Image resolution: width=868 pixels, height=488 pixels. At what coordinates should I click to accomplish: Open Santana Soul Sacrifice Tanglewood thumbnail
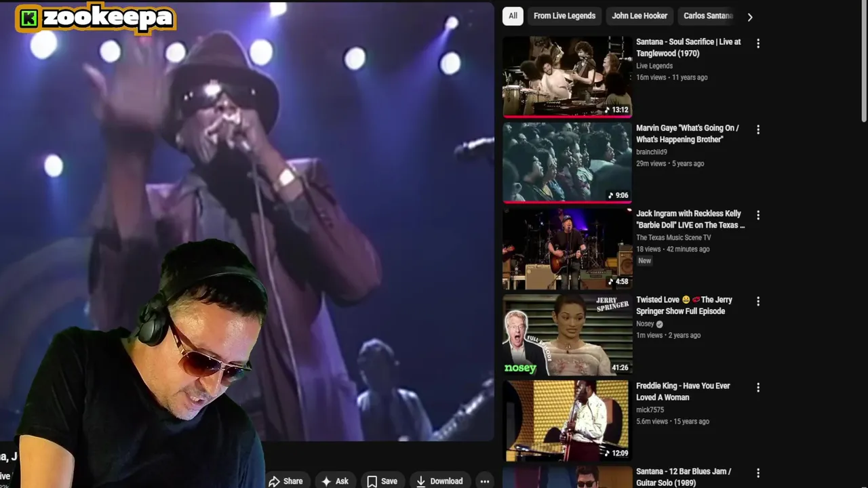tap(568, 77)
